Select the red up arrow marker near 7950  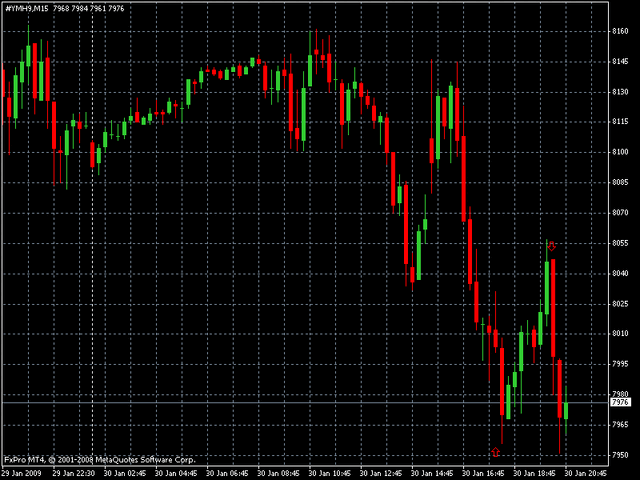coord(496,452)
